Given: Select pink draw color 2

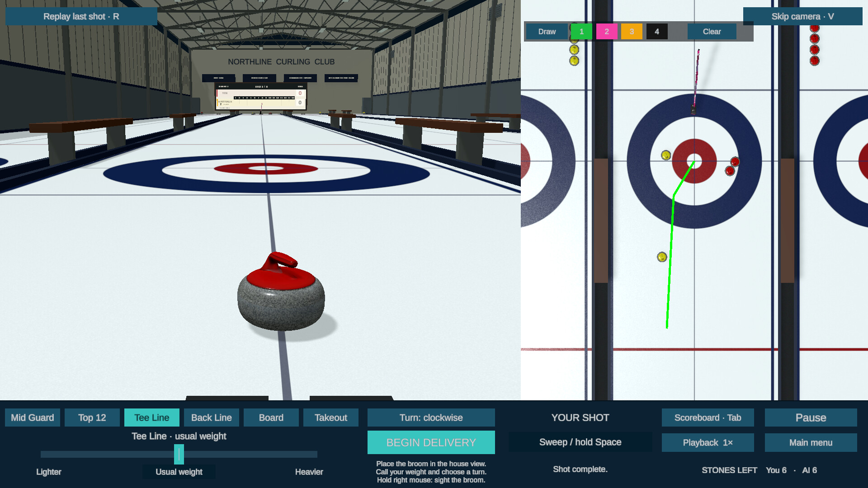Looking at the screenshot, I should (607, 32).
